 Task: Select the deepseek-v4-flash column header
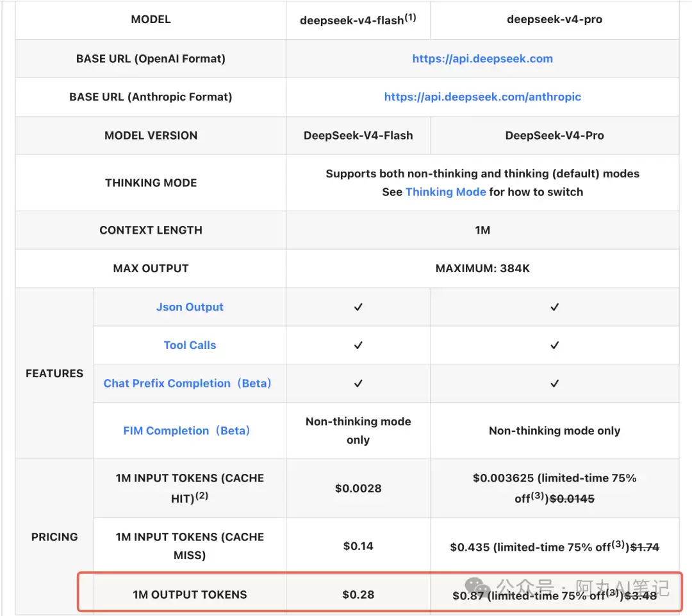point(358,19)
